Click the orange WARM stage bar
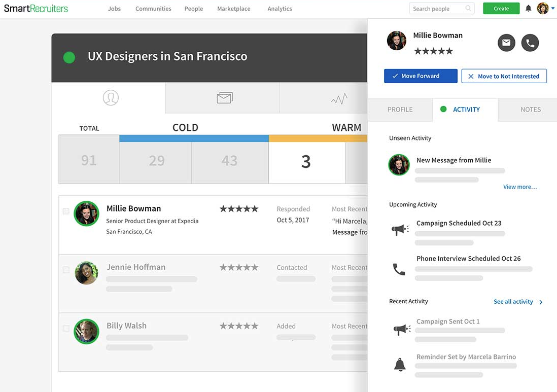The width and height of the screenshot is (557, 392). point(318,138)
